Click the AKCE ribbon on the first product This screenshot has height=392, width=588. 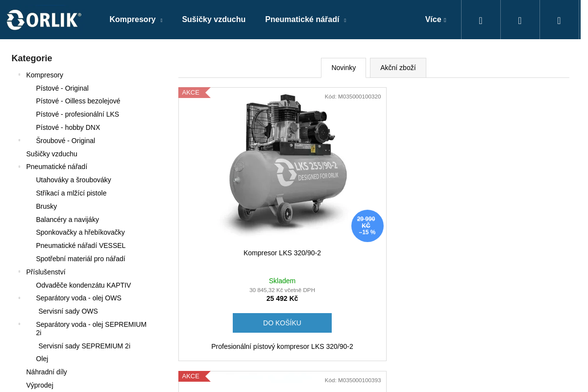194,93
